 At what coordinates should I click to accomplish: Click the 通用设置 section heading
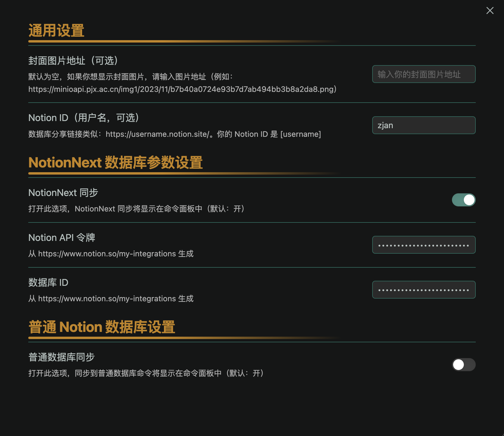point(57,31)
